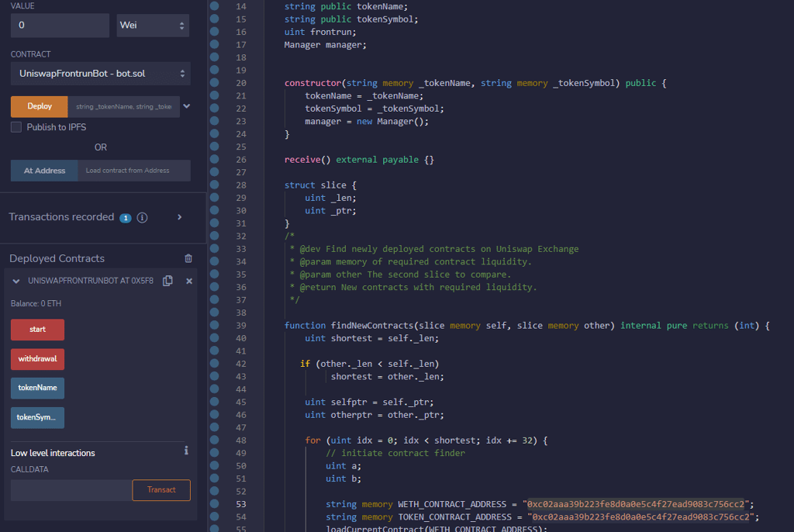Toggle breakpoint dot on line 20
794x532 pixels.
215,82
